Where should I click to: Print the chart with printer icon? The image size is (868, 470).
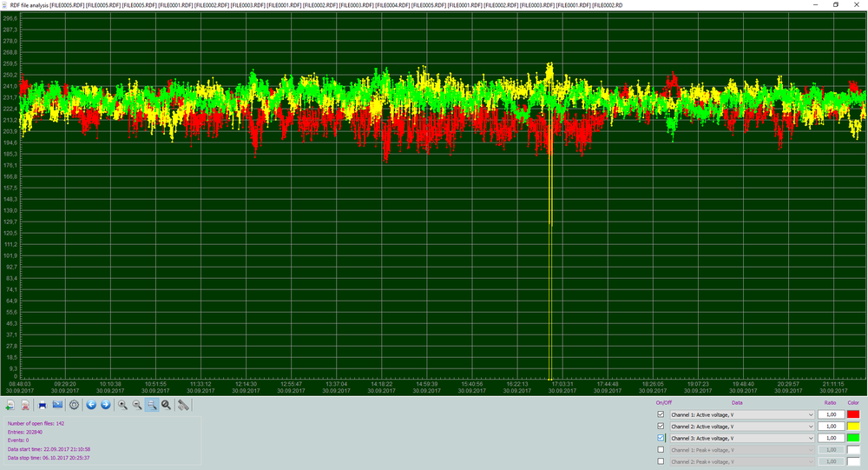tap(42, 405)
